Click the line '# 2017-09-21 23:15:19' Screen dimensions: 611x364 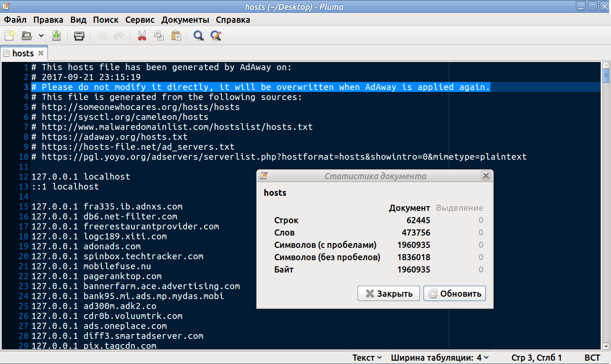click(86, 77)
